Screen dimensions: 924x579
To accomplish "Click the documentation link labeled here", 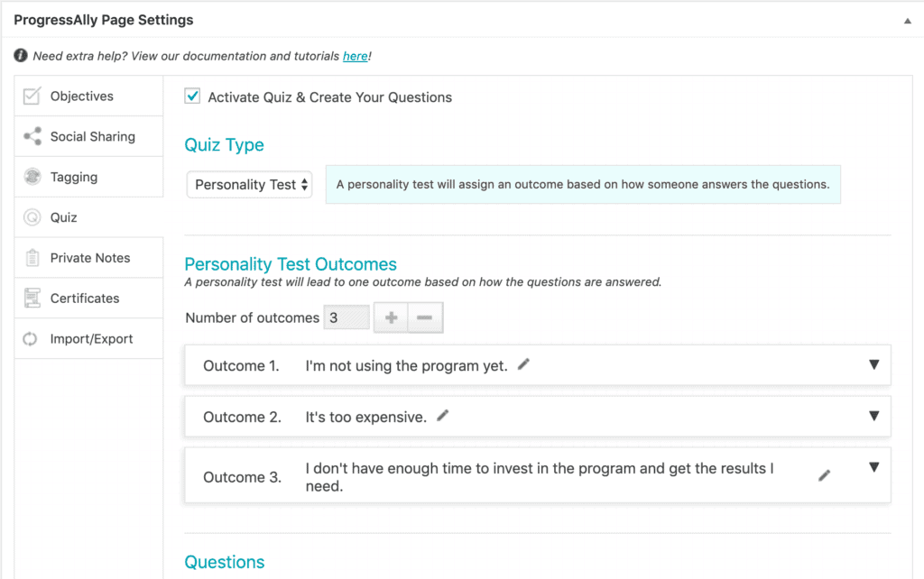I will 356,55.
